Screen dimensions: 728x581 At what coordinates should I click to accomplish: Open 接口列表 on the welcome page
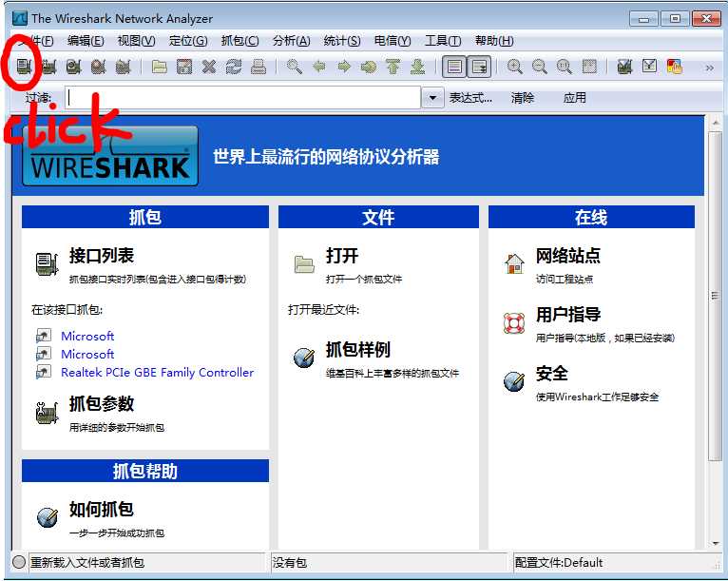(102, 256)
